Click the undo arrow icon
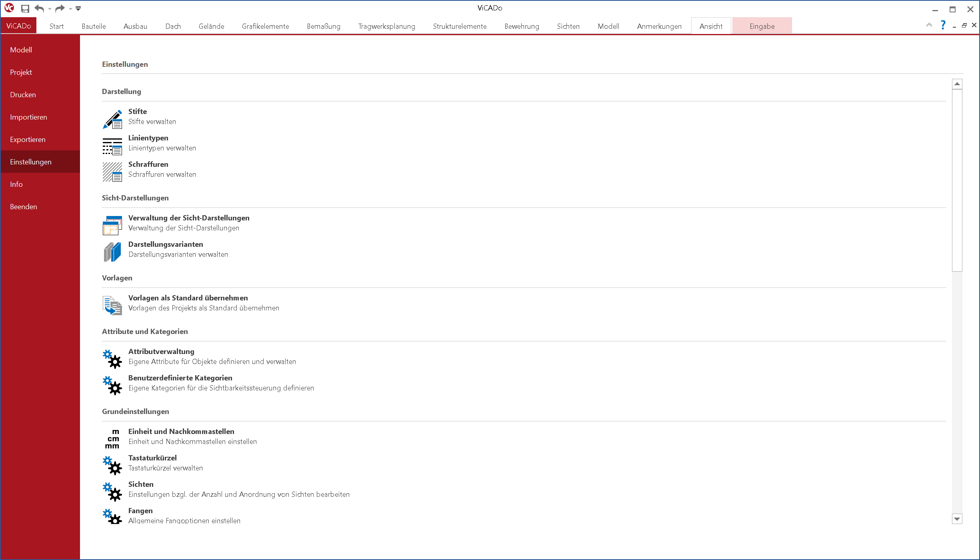Viewport: 980px width, 560px height. click(x=39, y=8)
